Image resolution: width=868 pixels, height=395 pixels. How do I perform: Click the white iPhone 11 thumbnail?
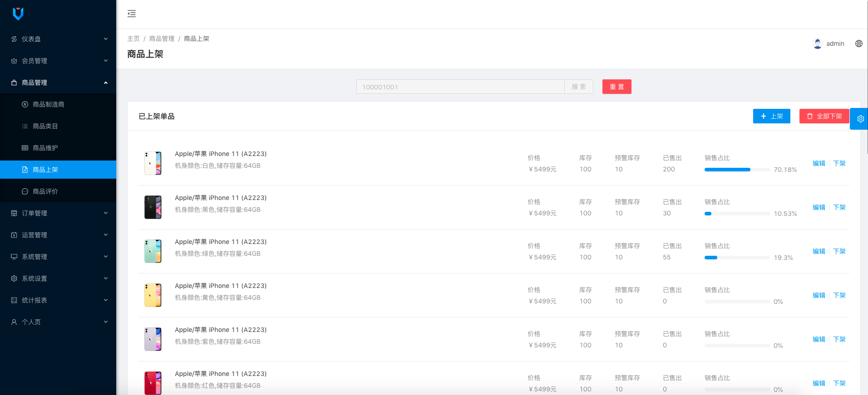tap(153, 163)
